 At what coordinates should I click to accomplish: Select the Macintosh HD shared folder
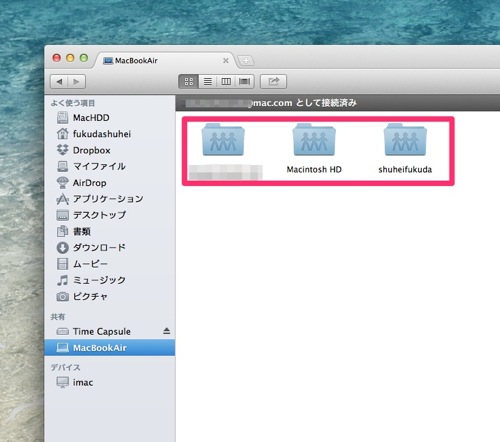pyautogui.click(x=314, y=139)
